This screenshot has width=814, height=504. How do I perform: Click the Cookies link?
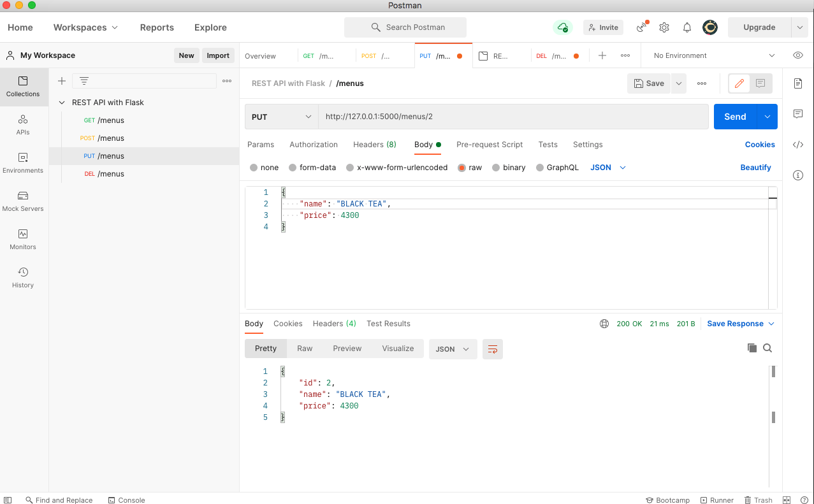pyautogui.click(x=760, y=145)
